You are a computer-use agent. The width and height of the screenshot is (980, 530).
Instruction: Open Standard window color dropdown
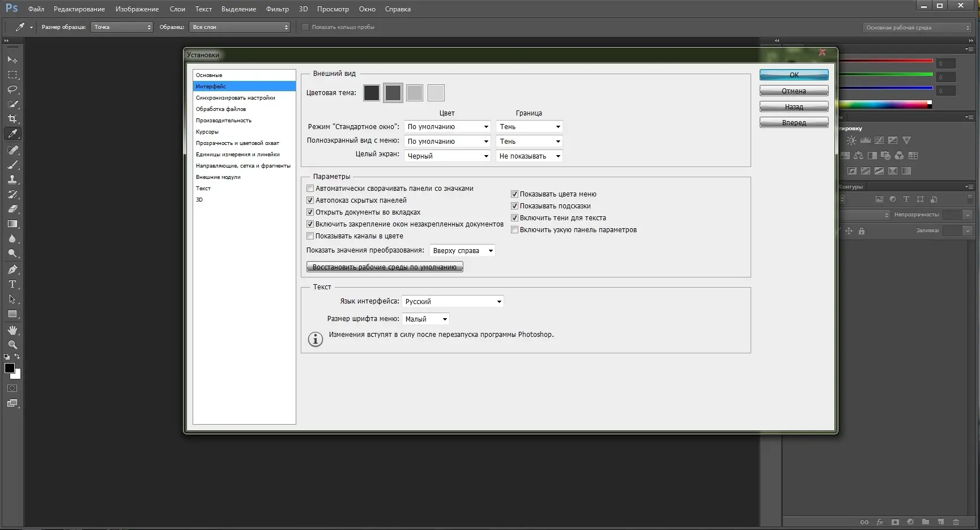(447, 127)
